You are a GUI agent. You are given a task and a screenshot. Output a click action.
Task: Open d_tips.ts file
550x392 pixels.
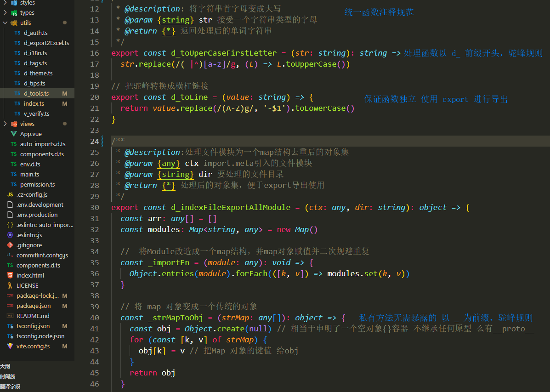coord(34,84)
